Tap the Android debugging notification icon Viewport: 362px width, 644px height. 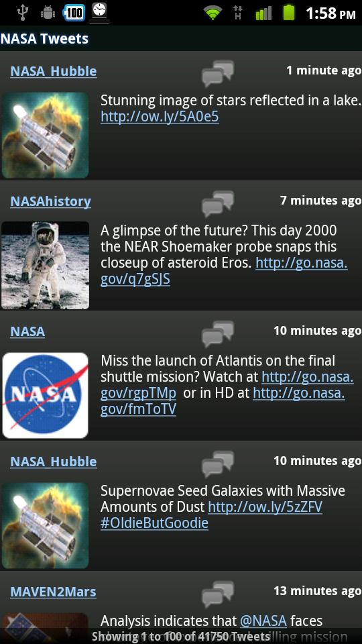click(x=48, y=13)
